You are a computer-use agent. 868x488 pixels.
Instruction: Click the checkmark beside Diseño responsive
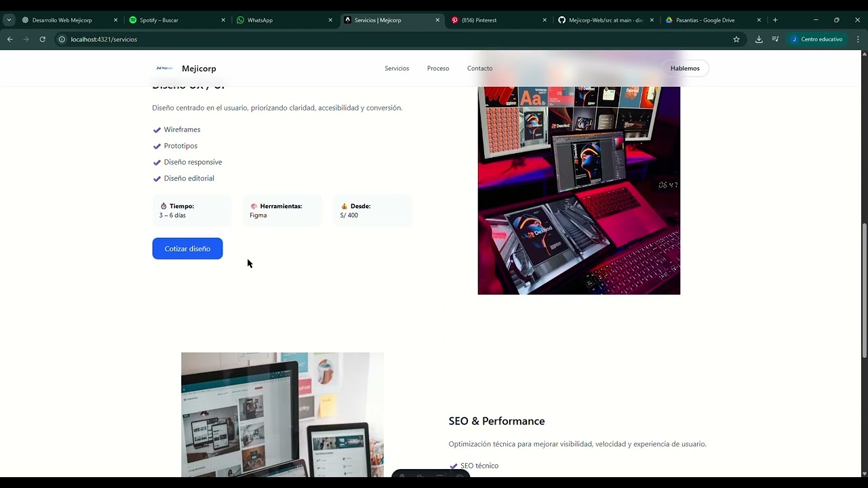coord(157,163)
